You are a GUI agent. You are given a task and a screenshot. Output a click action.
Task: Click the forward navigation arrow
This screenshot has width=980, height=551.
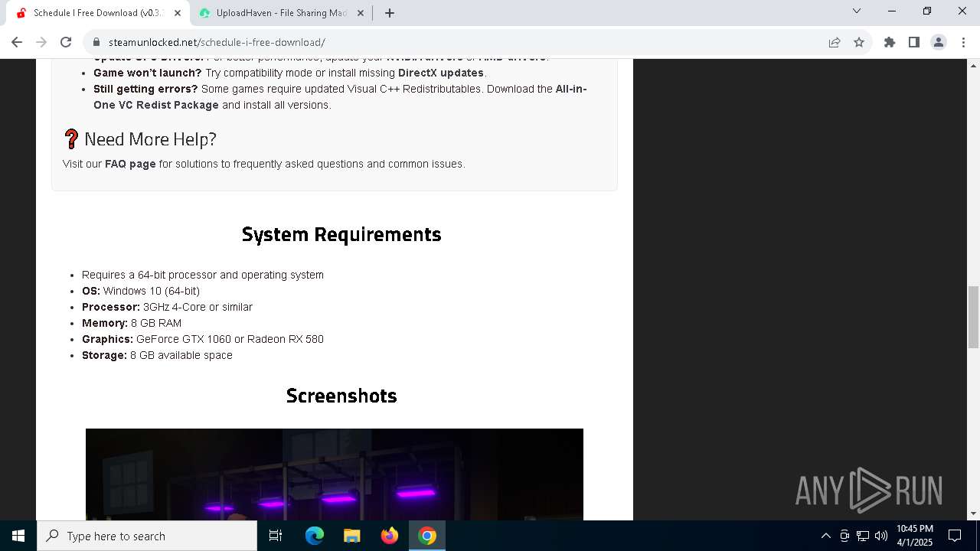click(x=41, y=42)
